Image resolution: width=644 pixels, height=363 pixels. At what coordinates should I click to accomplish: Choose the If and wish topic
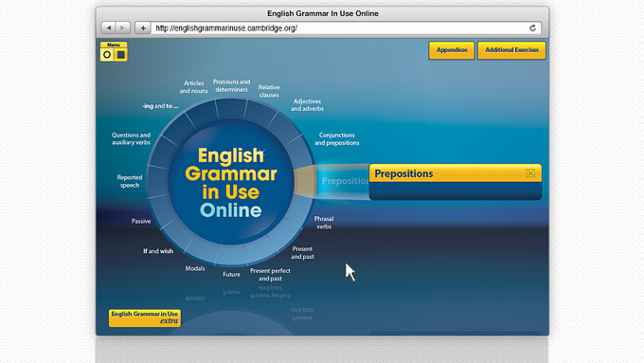click(x=158, y=251)
